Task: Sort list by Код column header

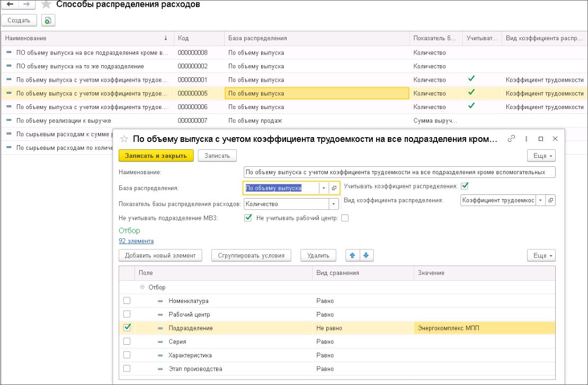Action: click(x=199, y=38)
